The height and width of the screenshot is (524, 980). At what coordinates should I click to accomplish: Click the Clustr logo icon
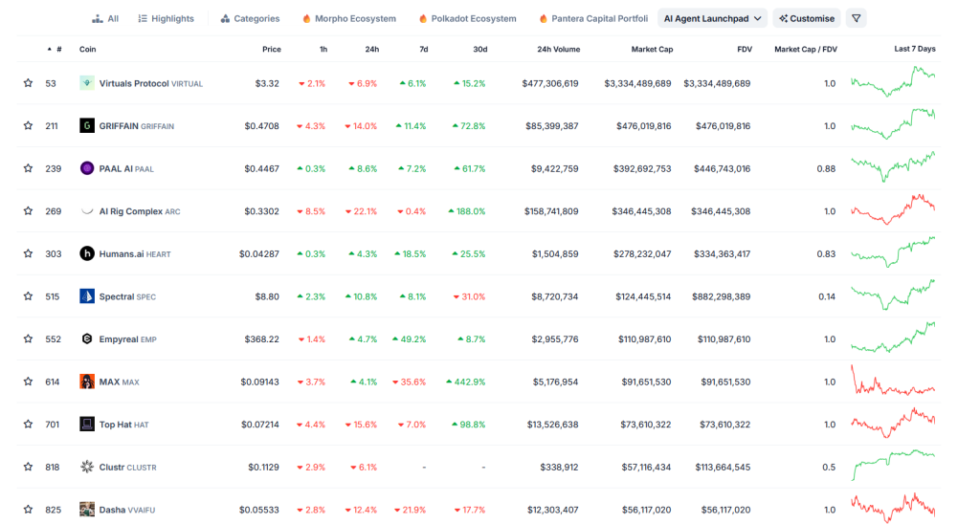(x=87, y=467)
